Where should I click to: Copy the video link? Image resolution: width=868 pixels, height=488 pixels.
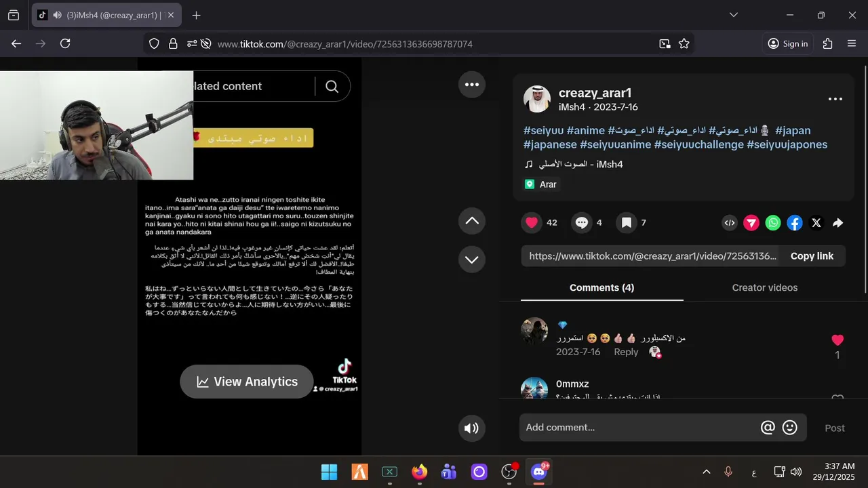tap(812, 256)
